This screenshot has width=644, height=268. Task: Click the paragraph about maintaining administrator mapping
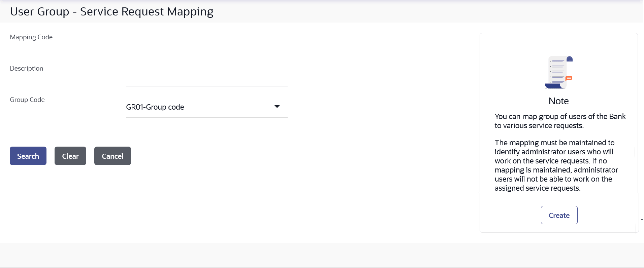pos(556,165)
